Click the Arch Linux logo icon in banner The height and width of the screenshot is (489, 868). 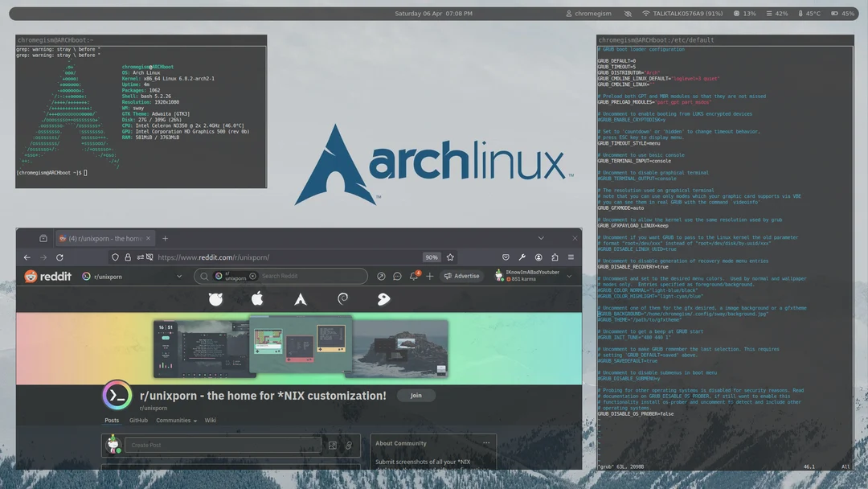(300, 299)
